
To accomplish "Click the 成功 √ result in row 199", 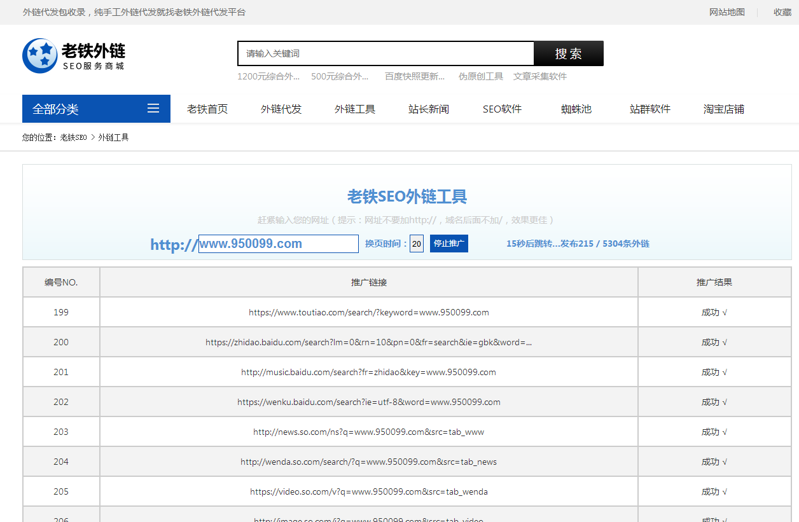I will (714, 312).
